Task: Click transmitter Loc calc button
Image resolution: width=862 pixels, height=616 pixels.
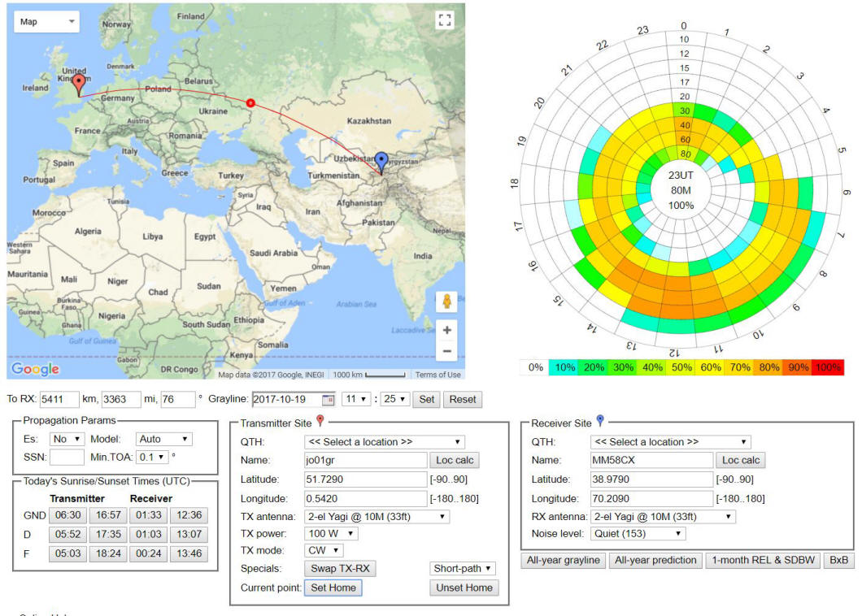Action: [455, 461]
